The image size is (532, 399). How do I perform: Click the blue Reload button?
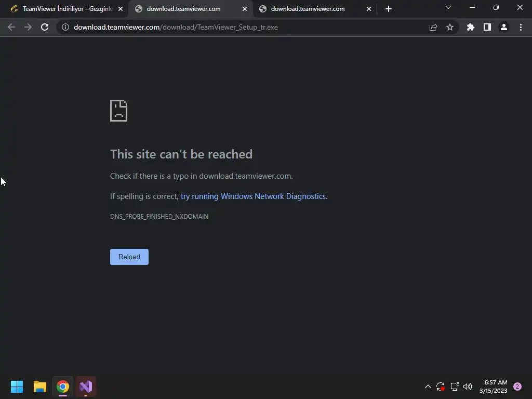point(129,257)
